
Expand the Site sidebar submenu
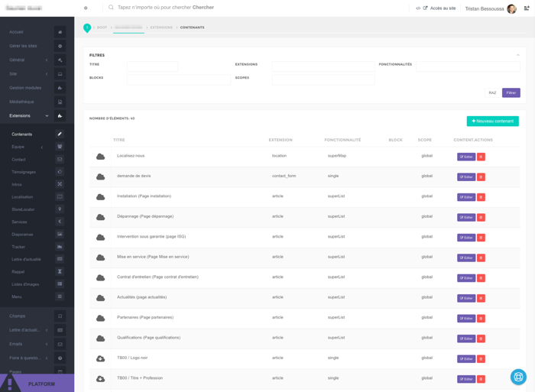point(47,74)
